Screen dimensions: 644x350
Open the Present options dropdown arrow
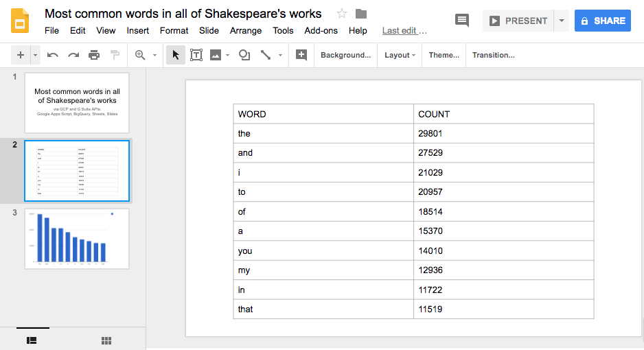[x=562, y=21]
